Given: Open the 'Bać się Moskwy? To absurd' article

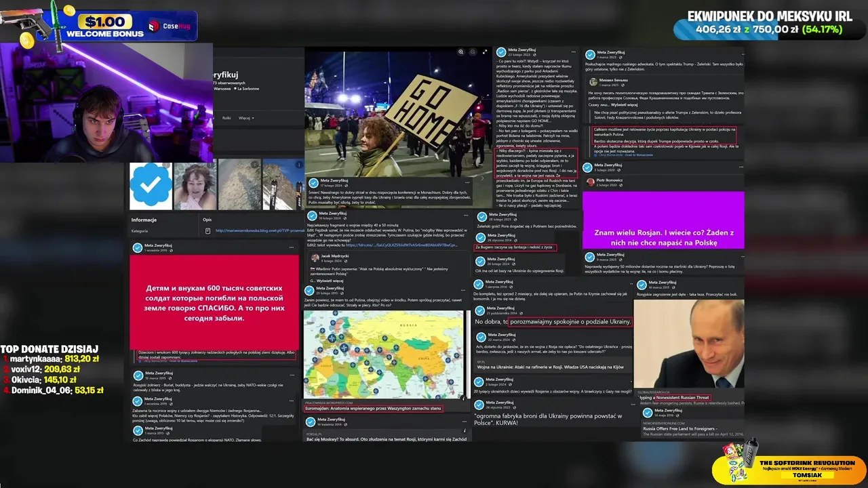Looking at the screenshot, I should (x=386, y=439).
